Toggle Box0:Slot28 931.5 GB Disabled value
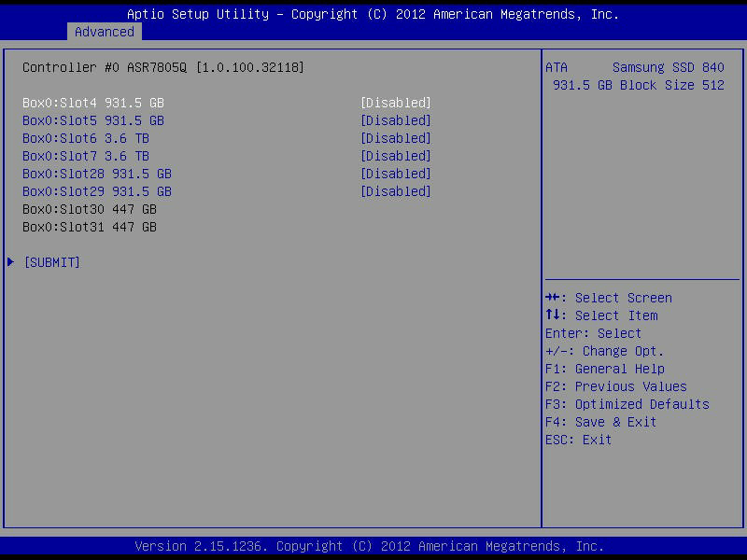 click(x=395, y=174)
